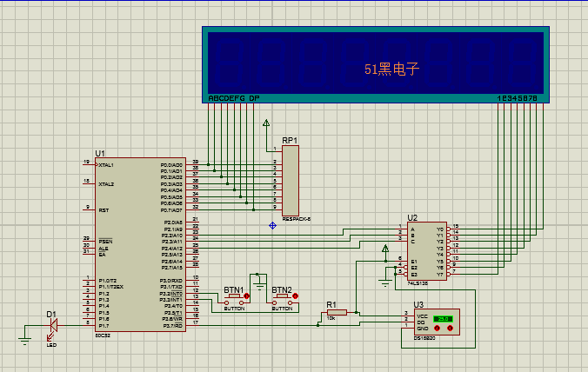Click the DQ pin label on U3

point(421,322)
